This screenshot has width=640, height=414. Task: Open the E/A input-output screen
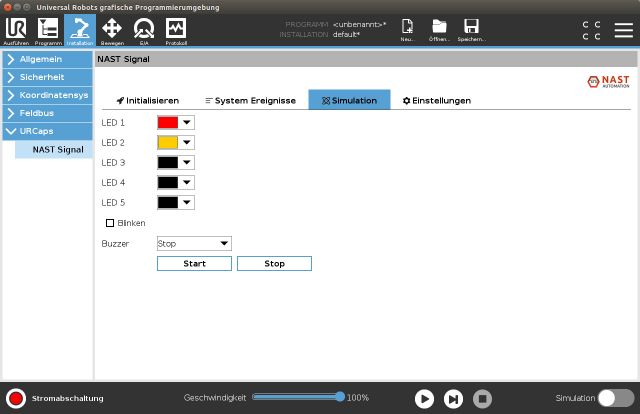(144, 30)
